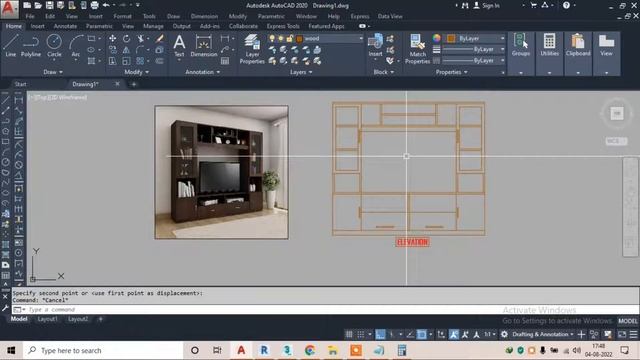Click the Plot (print) icon
Screen dimensions: 640x360
click(x=94, y=5)
